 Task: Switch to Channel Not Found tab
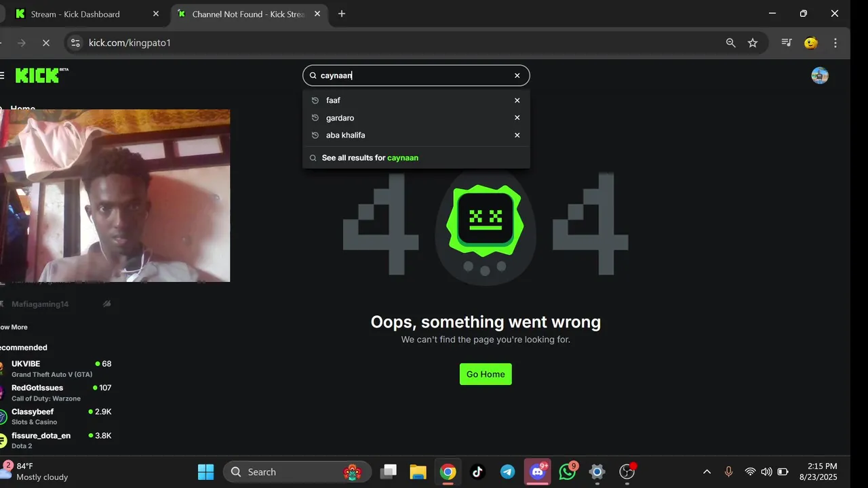(248, 14)
